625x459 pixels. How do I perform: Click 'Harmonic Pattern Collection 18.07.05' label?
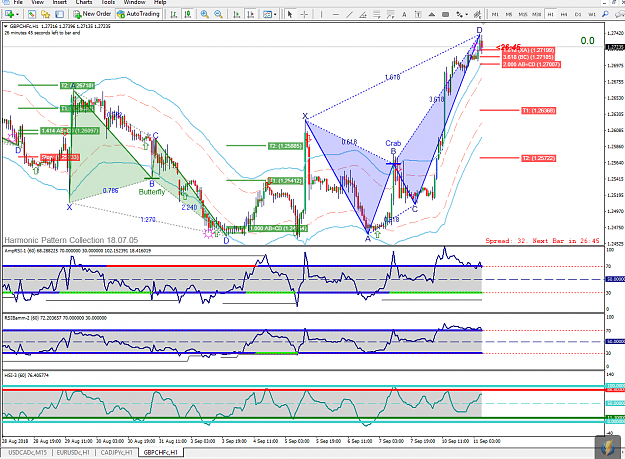click(71, 240)
